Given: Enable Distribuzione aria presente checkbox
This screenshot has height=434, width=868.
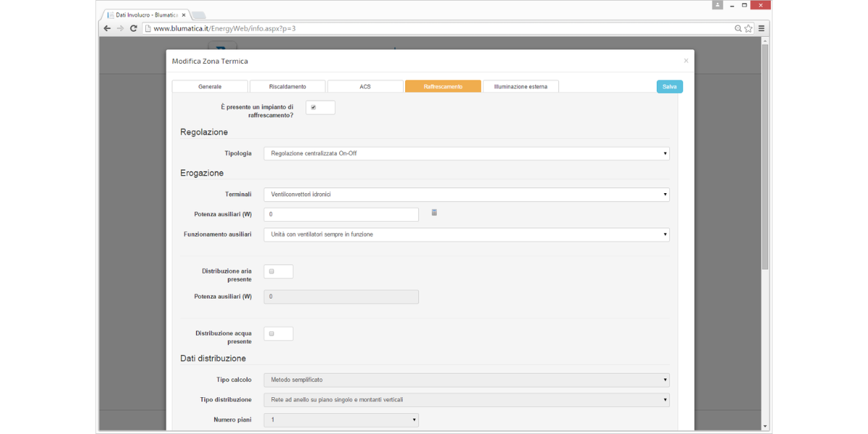Looking at the screenshot, I should (x=271, y=271).
